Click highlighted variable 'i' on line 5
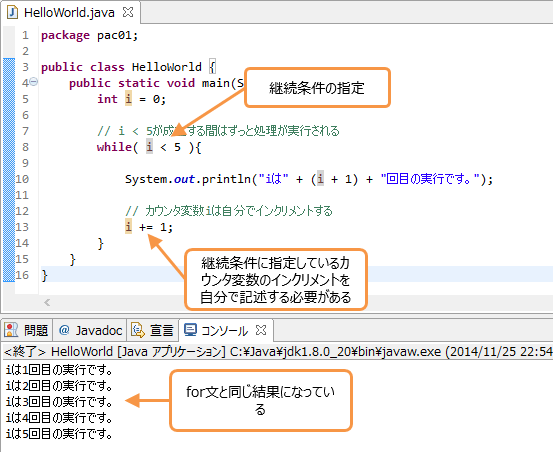 128,99
